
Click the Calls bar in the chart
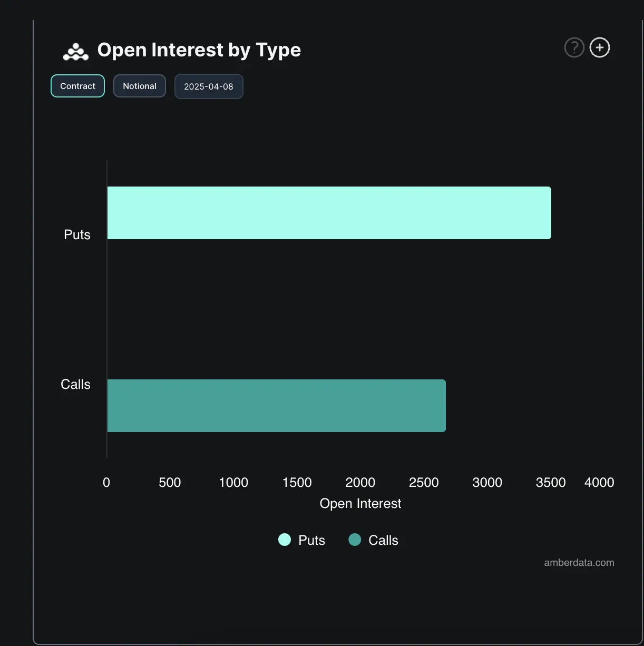pyautogui.click(x=276, y=405)
